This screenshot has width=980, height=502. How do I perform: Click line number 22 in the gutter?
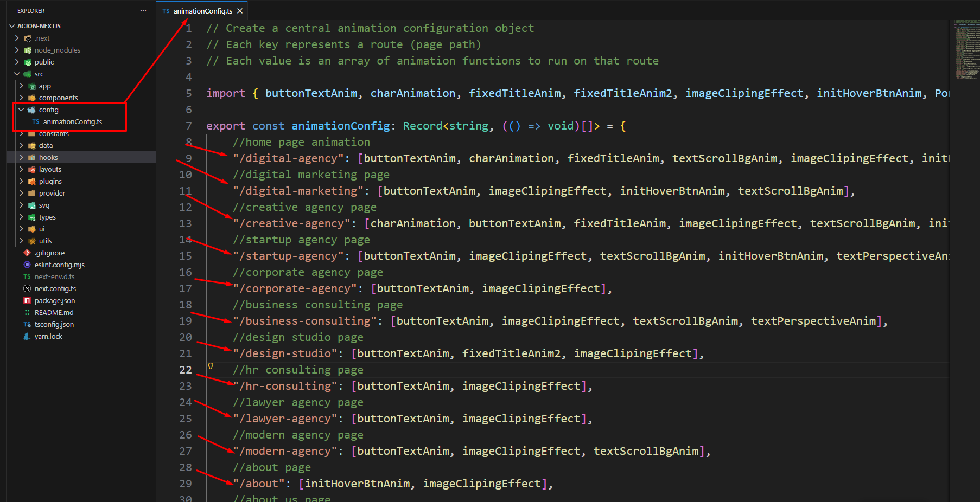point(186,370)
